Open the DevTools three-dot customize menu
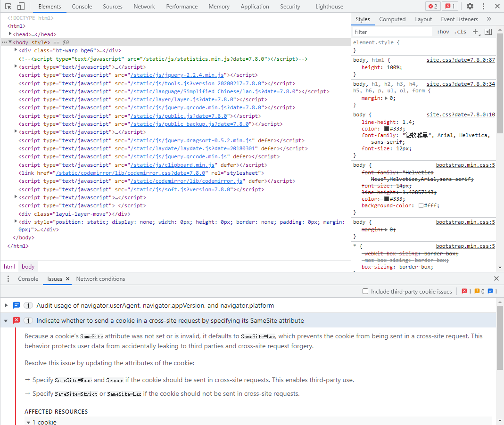Screen dimensions: 504x425 [x=483, y=7]
